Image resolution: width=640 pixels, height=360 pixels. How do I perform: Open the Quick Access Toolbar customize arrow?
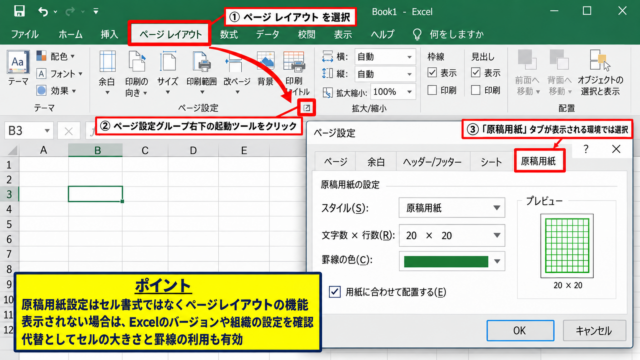pos(96,11)
